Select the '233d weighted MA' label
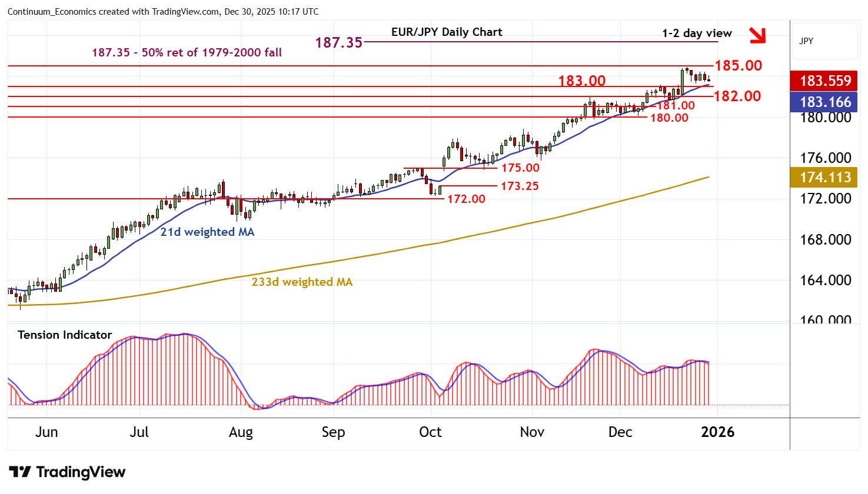This screenshot has width=868, height=494. (302, 282)
